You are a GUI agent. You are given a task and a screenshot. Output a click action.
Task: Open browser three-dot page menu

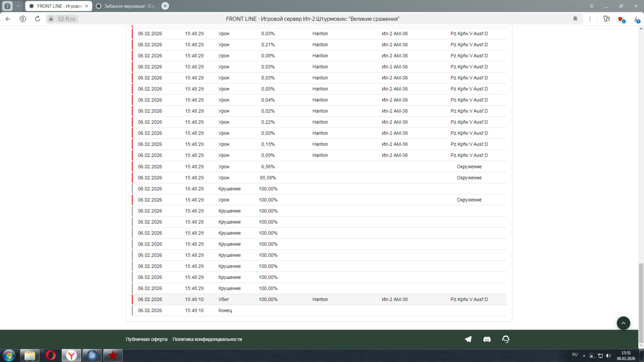[590, 19]
